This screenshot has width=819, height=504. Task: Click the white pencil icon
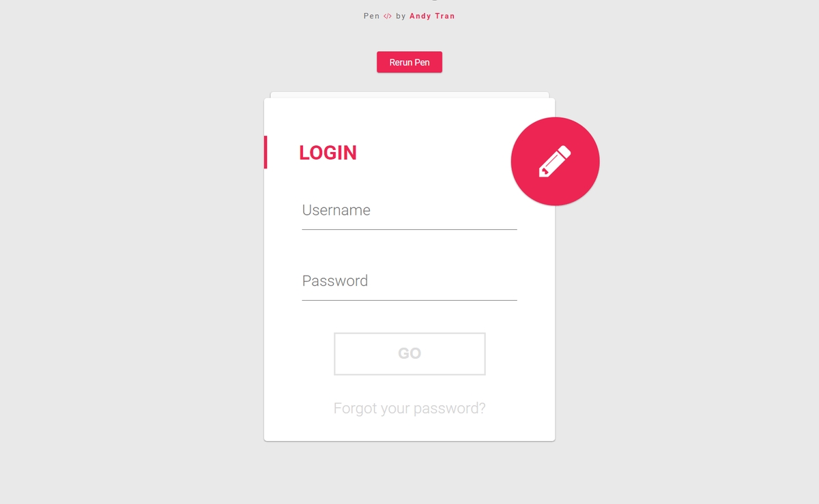(555, 162)
